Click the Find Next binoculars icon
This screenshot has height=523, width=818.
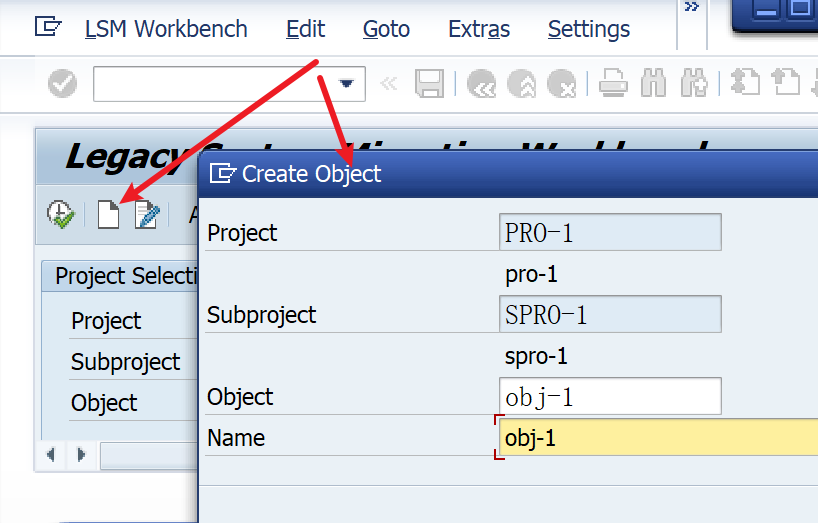694,83
